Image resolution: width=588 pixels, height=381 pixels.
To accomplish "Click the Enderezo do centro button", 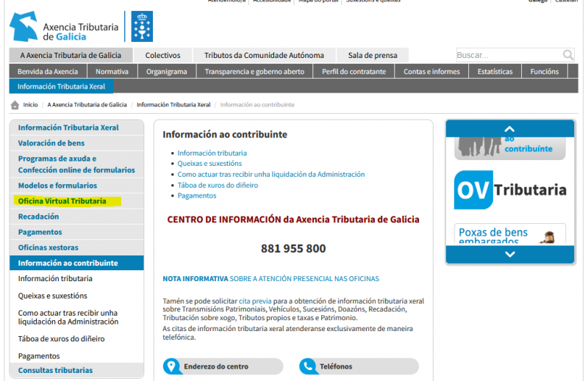I will (223, 366).
